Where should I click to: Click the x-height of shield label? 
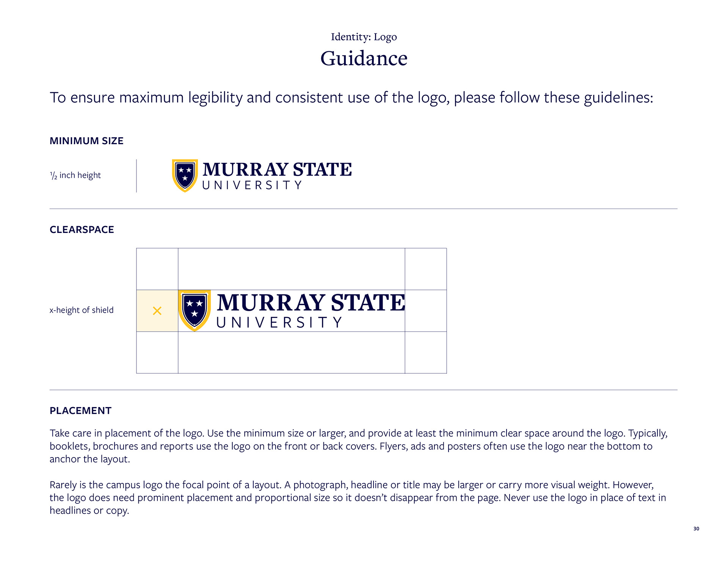[82, 310]
